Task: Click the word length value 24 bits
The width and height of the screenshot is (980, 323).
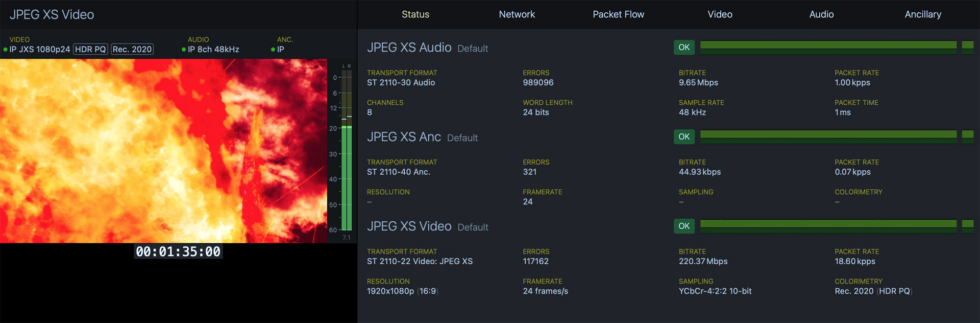Action: [x=536, y=112]
